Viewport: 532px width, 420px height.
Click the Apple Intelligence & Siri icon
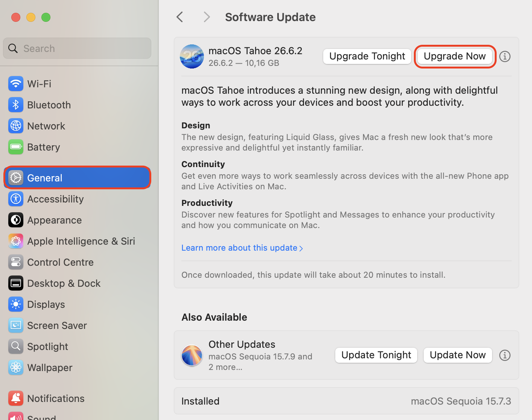click(x=16, y=241)
